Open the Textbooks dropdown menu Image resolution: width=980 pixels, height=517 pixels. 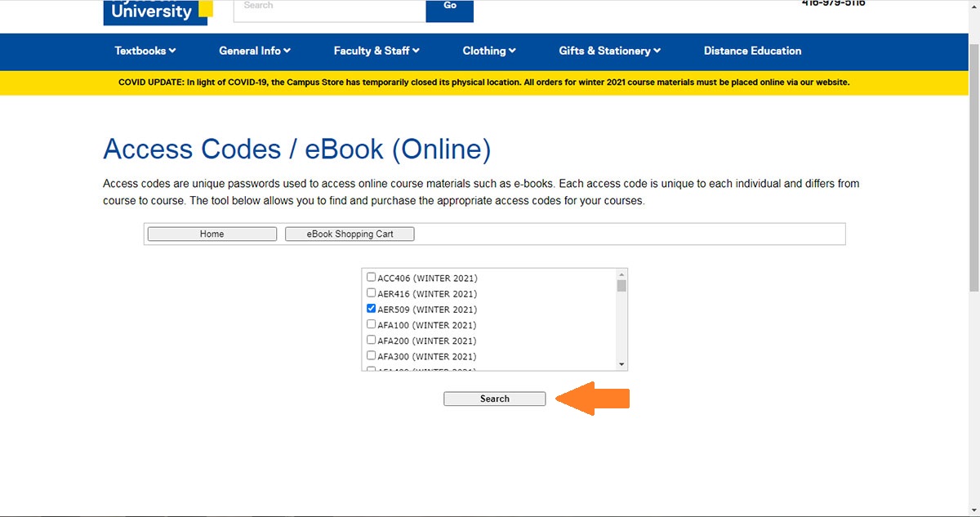[145, 51]
